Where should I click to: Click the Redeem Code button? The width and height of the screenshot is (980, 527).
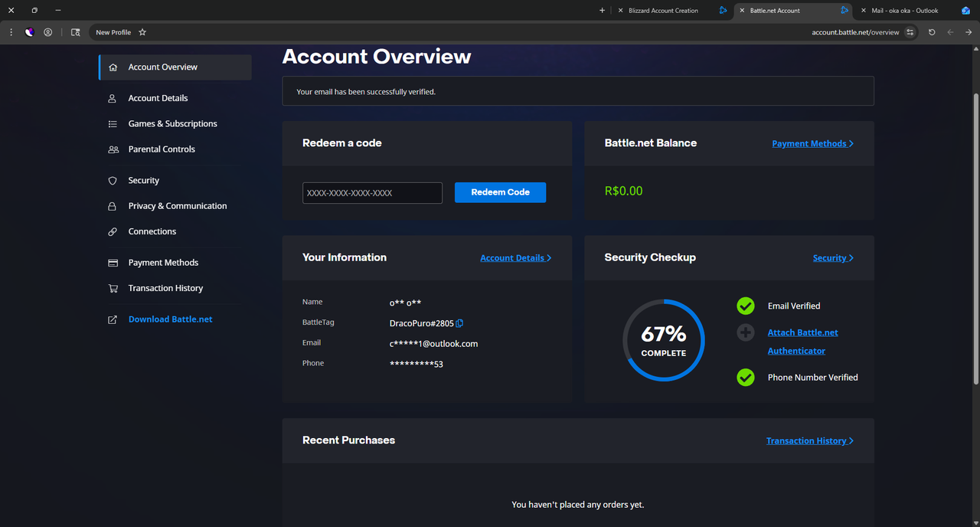pyautogui.click(x=500, y=192)
